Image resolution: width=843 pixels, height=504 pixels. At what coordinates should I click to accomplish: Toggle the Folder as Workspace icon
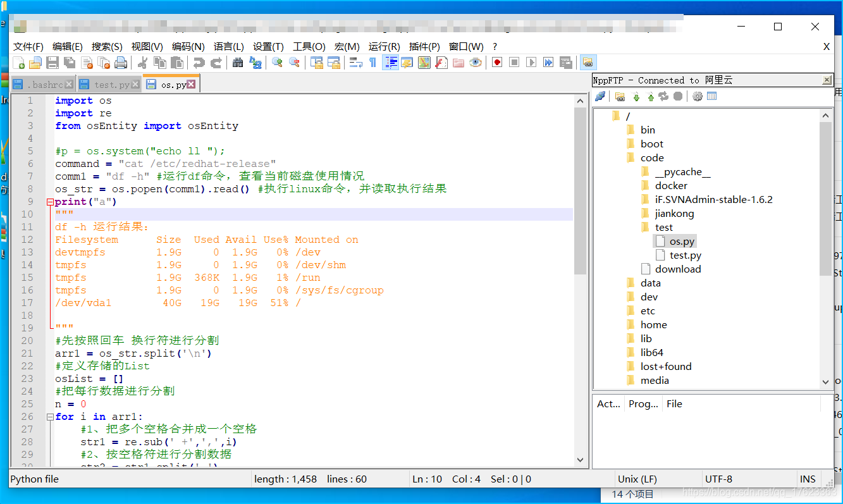tap(458, 63)
